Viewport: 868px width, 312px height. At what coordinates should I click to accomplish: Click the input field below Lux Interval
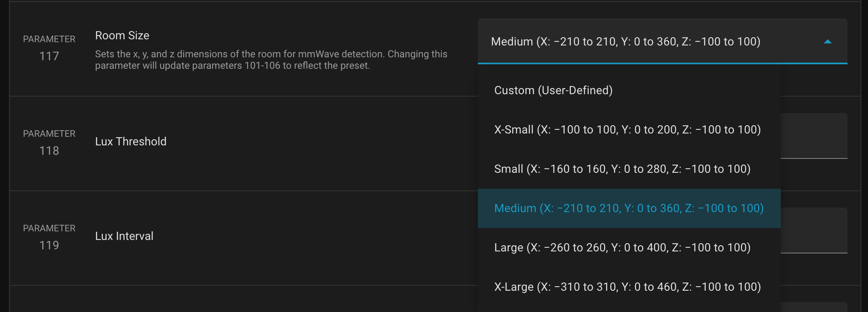coord(814,307)
